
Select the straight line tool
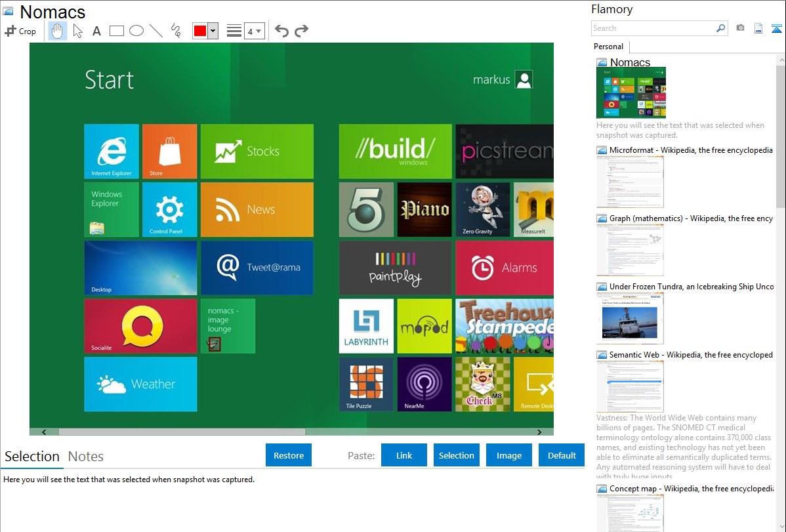(155, 31)
